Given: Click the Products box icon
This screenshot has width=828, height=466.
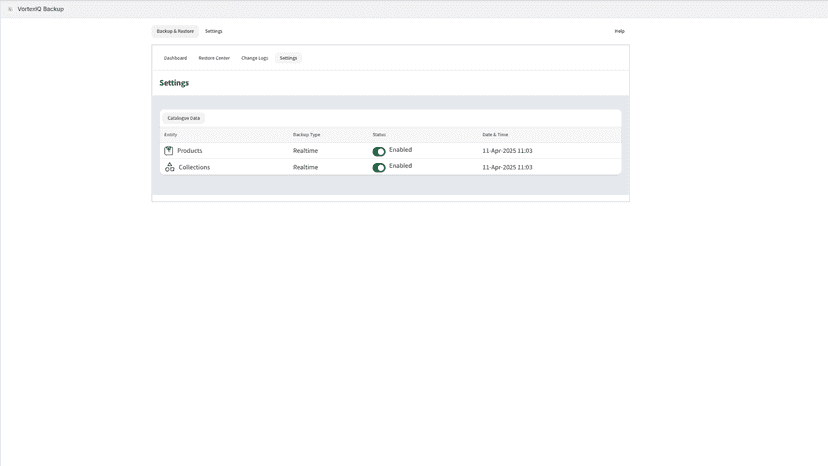Looking at the screenshot, I should (x=168, y=151).
